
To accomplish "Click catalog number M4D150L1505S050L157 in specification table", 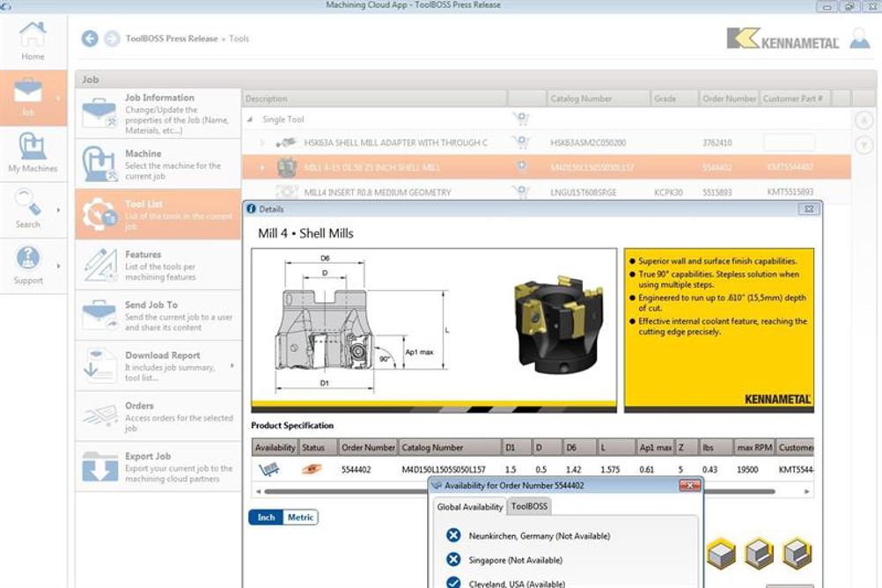I will (x=444, y=469).
